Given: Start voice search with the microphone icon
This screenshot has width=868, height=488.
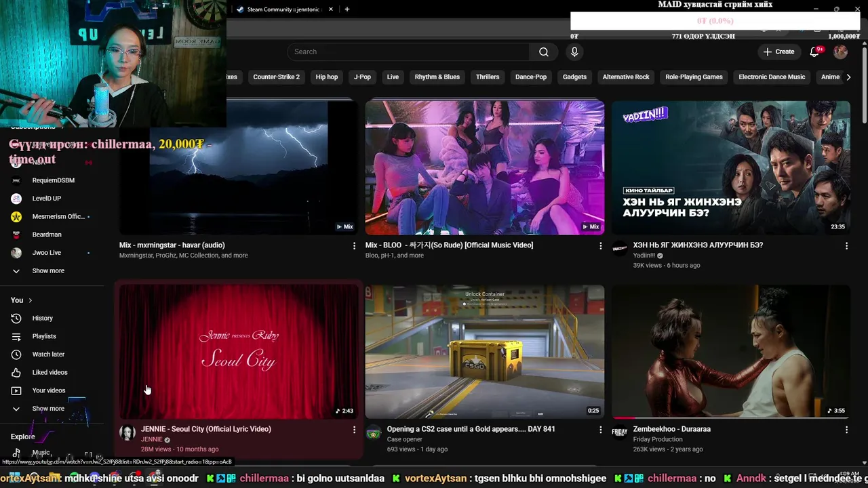Looking at the screenshot, I should 574,52.
